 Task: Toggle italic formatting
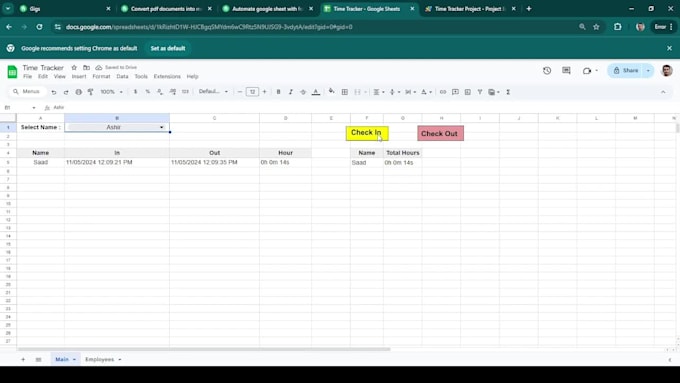pyautogui.click(x=291, y=92)
